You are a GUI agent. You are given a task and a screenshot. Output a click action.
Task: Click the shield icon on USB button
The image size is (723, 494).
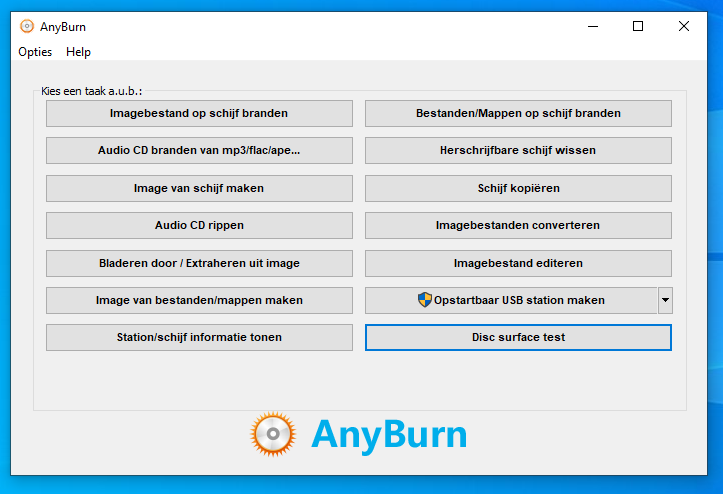click(x=425, y=300)
